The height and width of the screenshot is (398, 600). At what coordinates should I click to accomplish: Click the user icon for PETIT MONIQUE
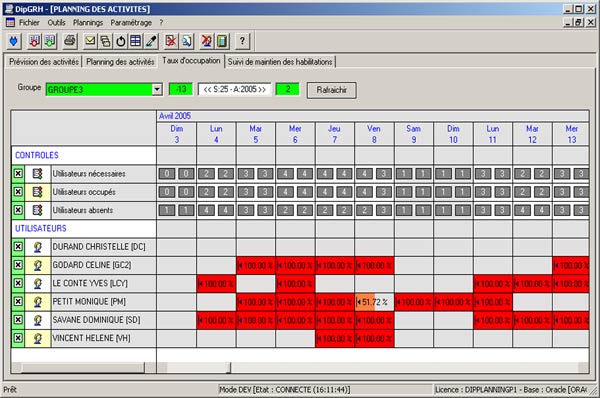38,302
